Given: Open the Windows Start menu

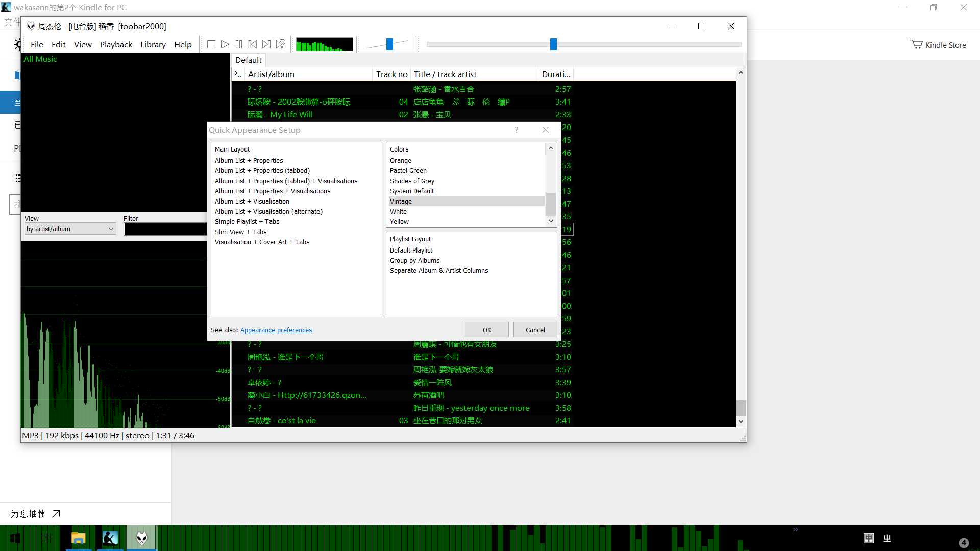Looking at the screenshot, I should pyautogui.click(x=15, y=538).
